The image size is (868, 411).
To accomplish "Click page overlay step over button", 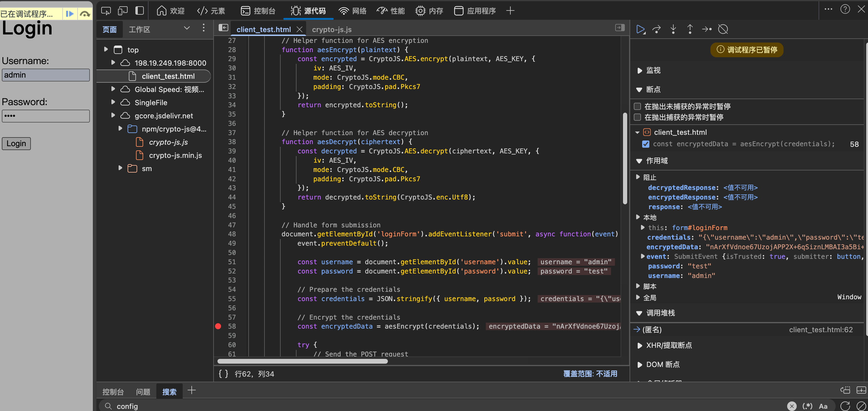I will pyautogui.click(x=85, y=14).
